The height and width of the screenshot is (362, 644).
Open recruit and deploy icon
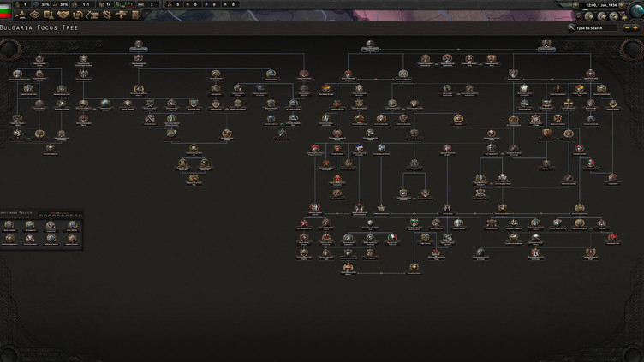pos(121,15)
